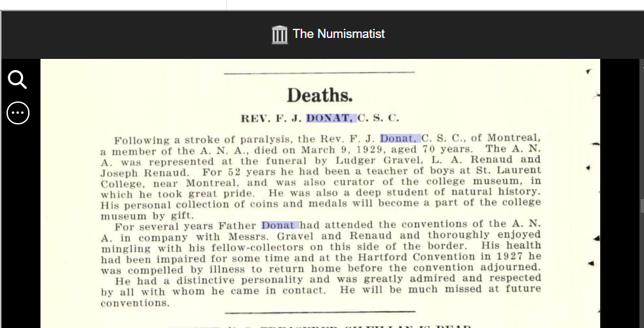Click the words distinctive personality

pyautogui.click(x=240, y=280)
